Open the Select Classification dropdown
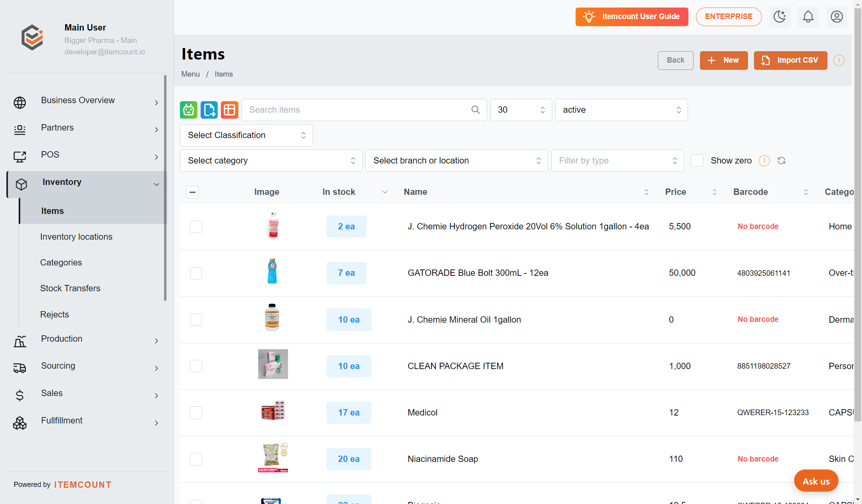Viewport: 862px width, 504px height. click(246, 135)
